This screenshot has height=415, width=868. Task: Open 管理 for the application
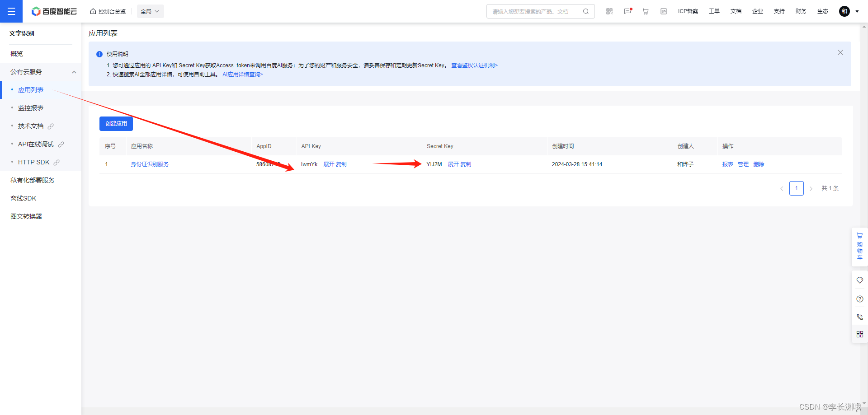743,164
